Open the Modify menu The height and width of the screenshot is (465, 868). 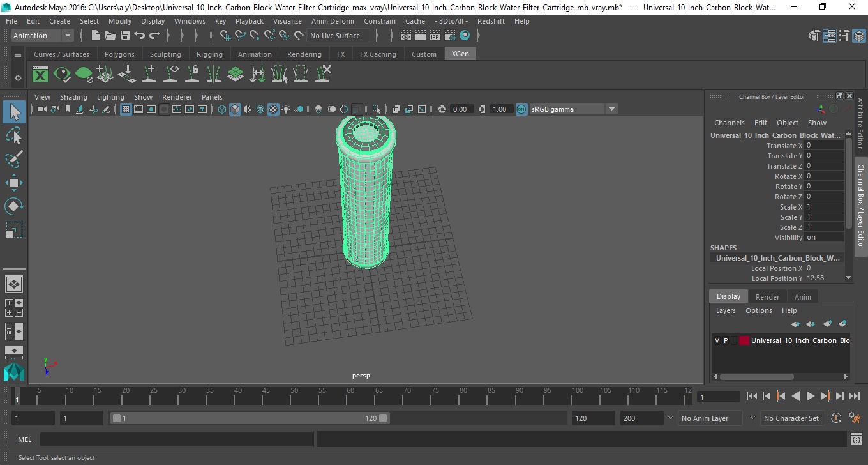point(120,21)
